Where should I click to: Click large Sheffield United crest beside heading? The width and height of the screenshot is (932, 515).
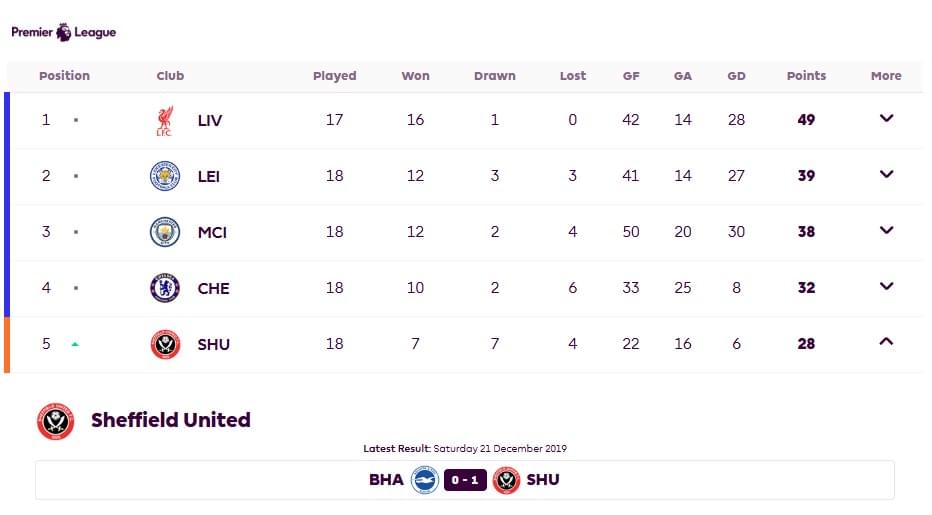(55, 421)
